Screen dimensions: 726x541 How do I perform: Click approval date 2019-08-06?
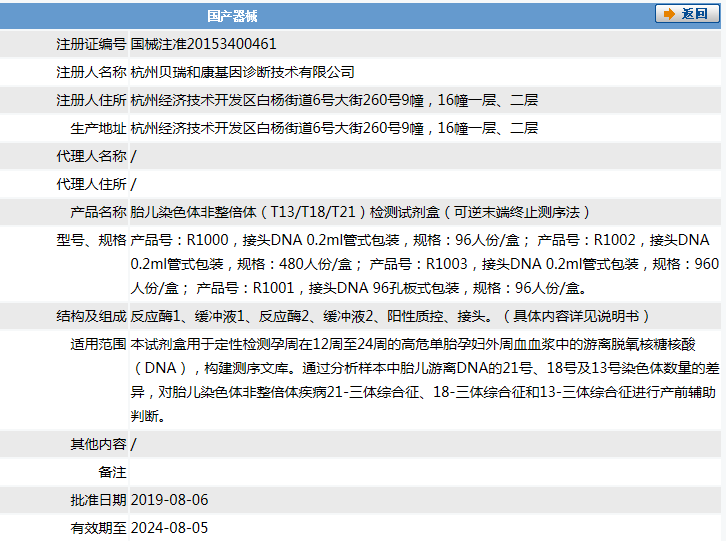(169, 500)
